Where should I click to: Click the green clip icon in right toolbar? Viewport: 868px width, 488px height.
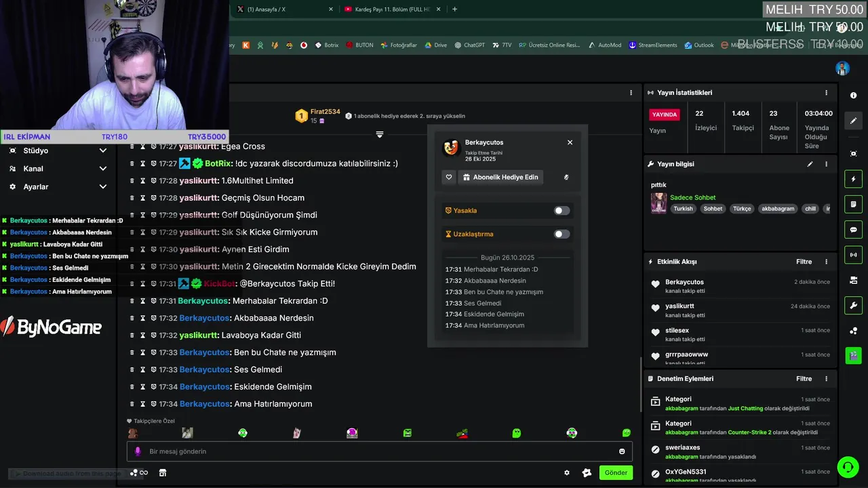[854, 354]
